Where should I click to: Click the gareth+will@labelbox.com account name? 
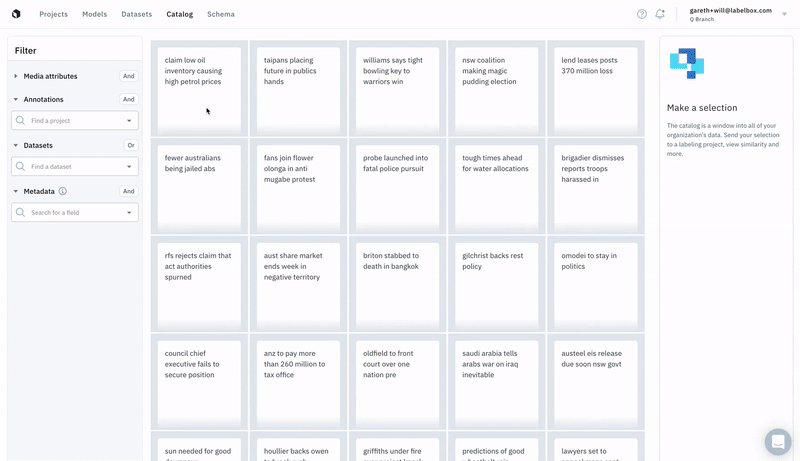pyautogui.click(x=731, y=11)
